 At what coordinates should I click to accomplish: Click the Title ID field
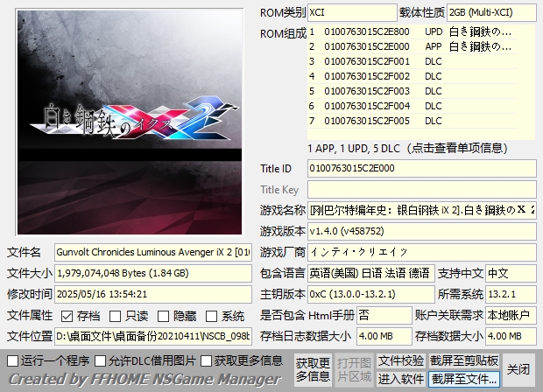[421, 168]
